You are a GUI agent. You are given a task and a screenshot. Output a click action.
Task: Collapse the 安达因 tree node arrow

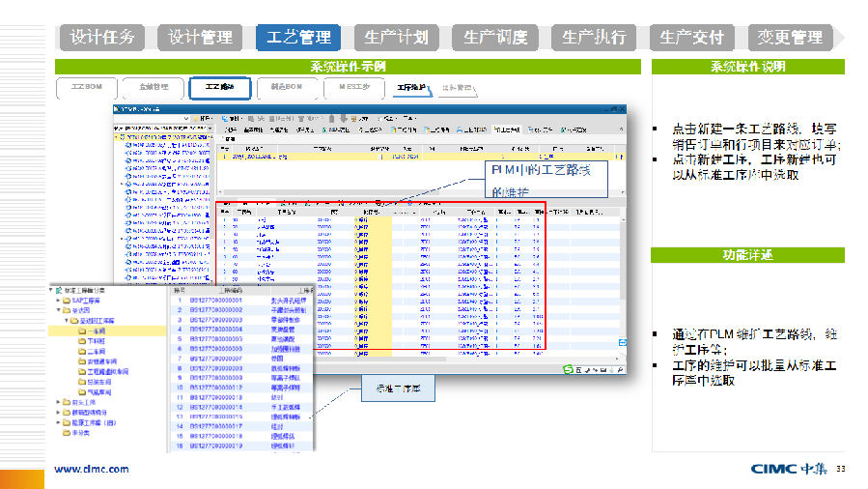(57, 310)
